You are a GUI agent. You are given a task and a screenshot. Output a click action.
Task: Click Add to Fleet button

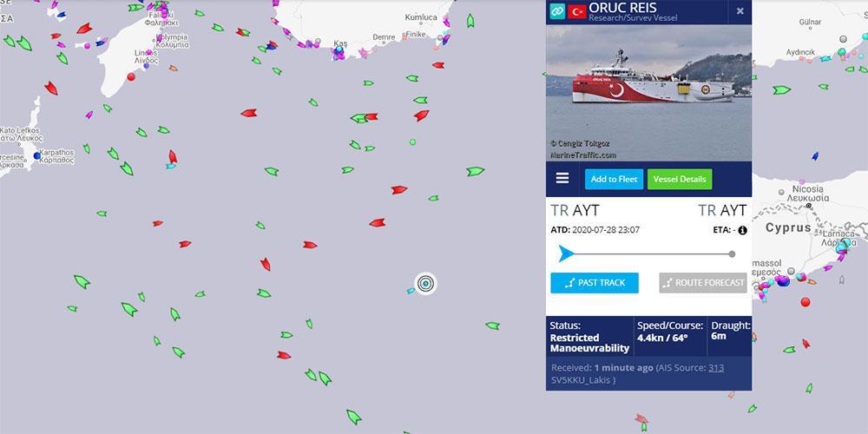[x=614, y=180]
